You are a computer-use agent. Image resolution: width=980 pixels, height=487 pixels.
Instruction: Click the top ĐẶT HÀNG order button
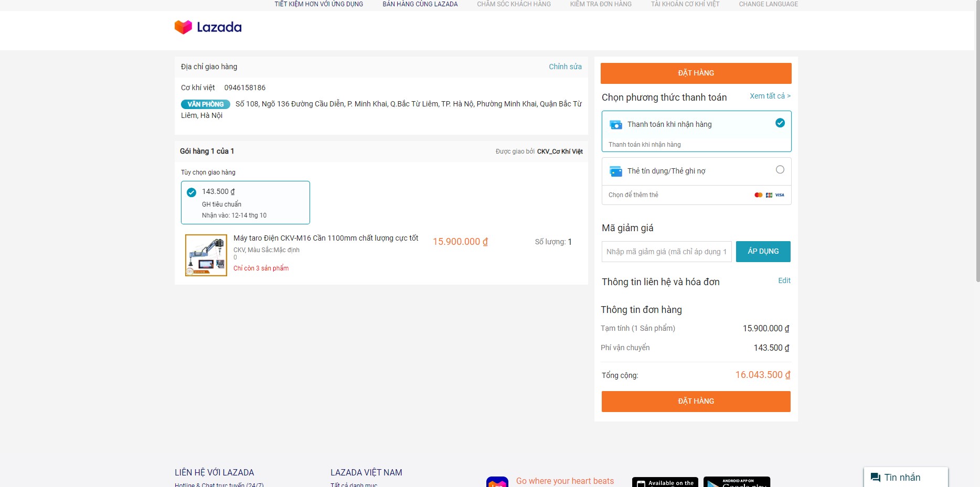pyautogui.click(x=696, y=73)
